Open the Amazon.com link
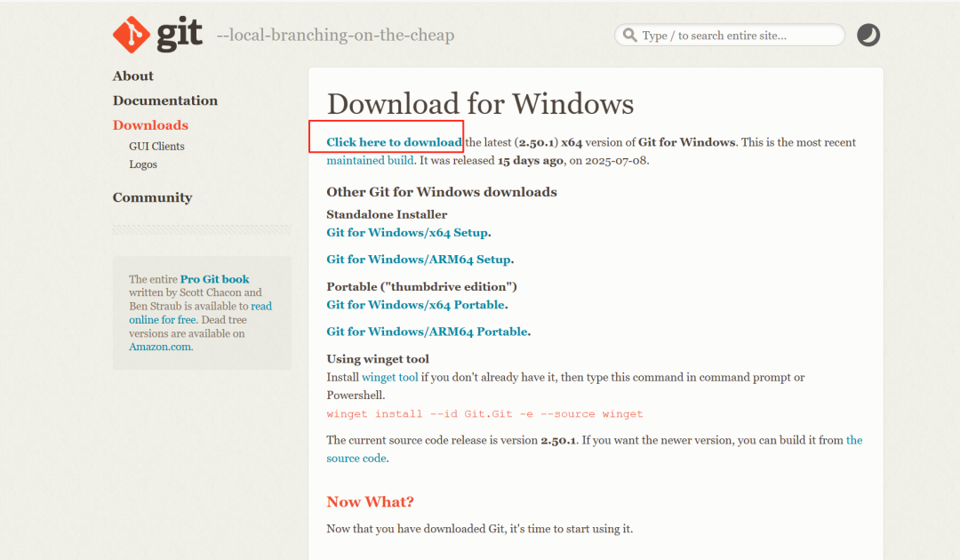The height and width of the screenshot is (560, 960). click(160, 347)
